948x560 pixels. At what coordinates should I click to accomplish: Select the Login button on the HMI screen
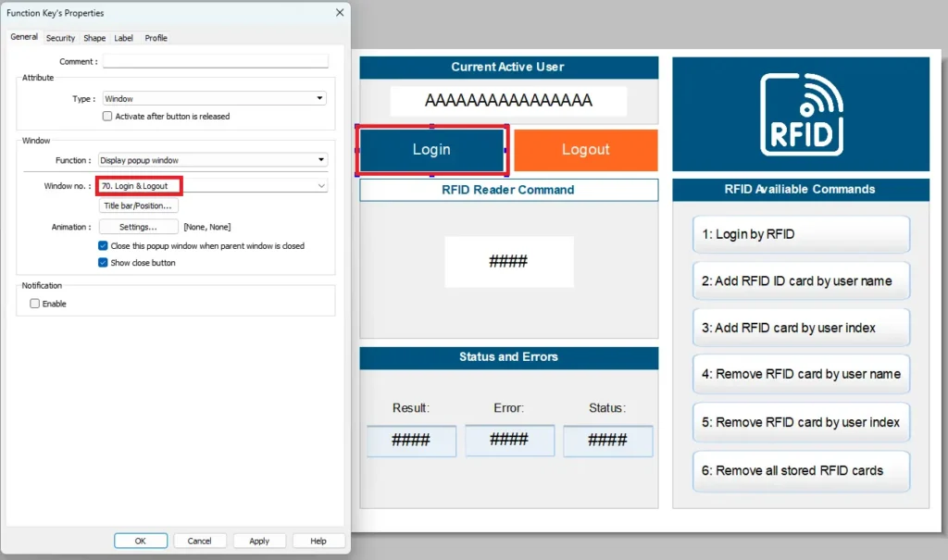coord(431,149)
